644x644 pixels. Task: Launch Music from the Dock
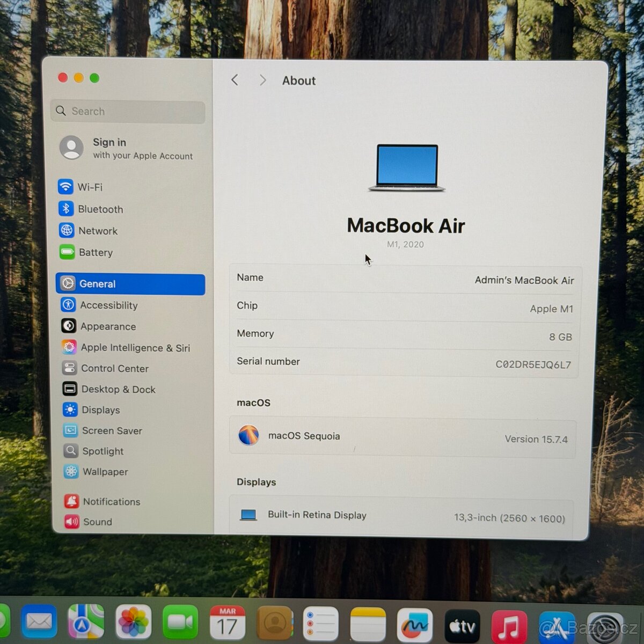point(509,627)
